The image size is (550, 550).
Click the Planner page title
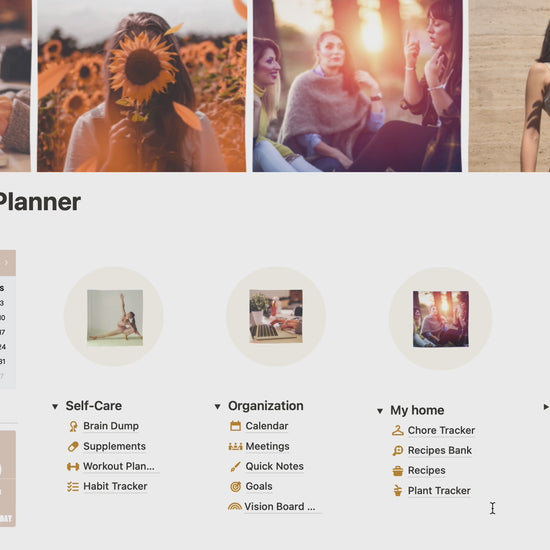point(39,202)
